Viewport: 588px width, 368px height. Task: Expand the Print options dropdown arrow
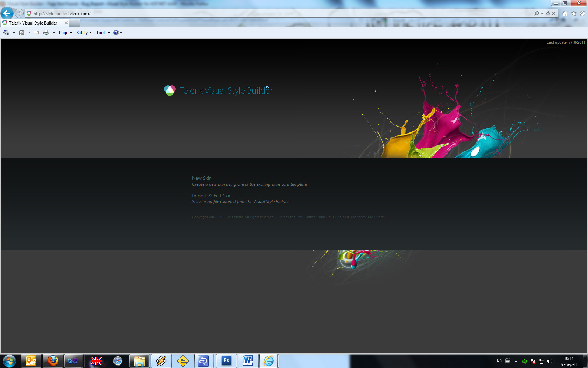[54, 33]
